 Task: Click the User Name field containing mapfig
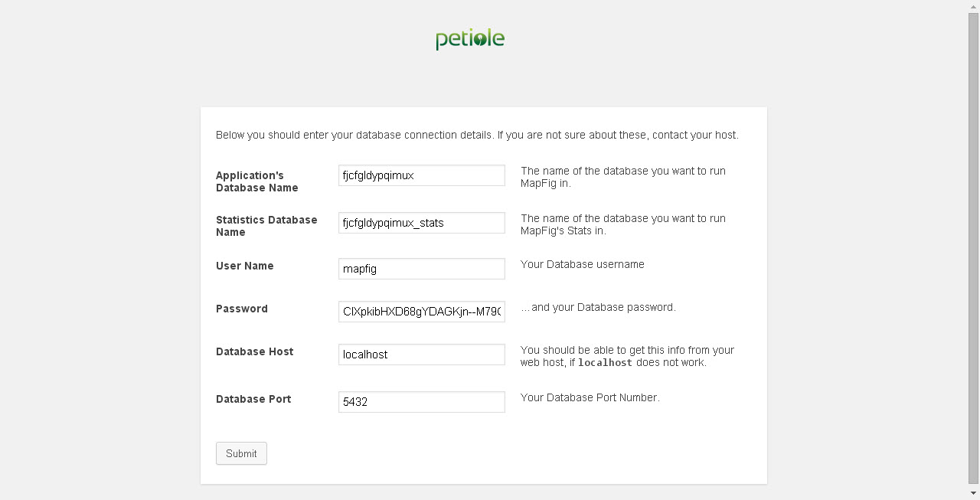pyautogui.click(x=421, y=269)
